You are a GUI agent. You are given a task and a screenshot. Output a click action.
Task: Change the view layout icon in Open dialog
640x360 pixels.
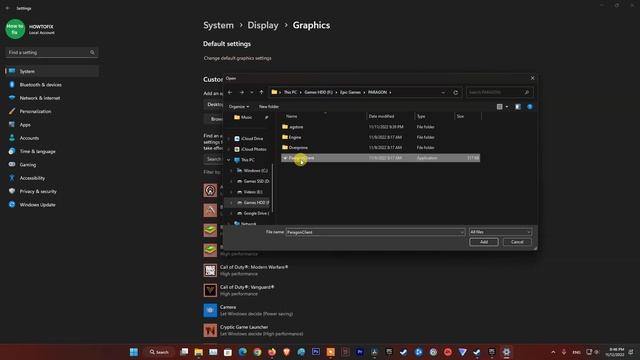tap(500, 107)
